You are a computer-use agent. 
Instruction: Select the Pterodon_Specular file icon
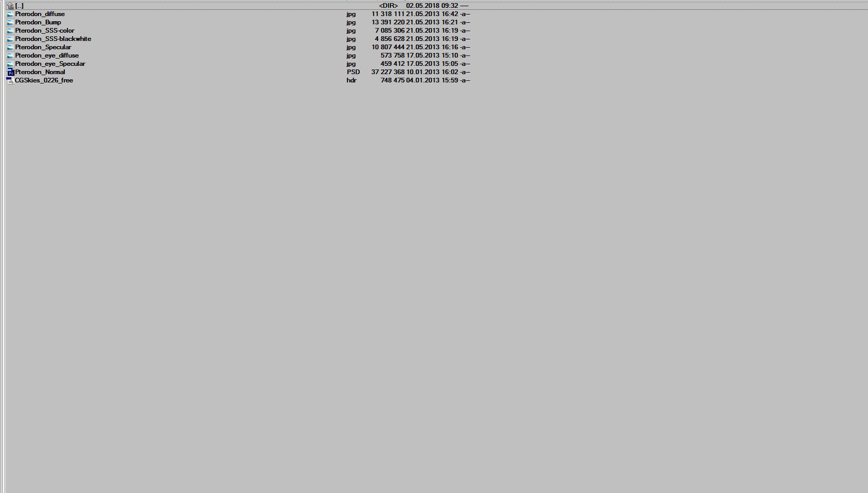point(10,47)
